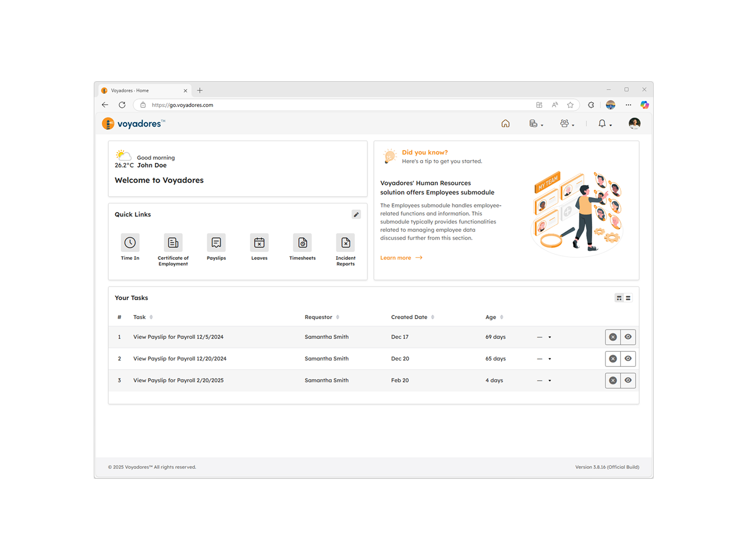
Task: Click View Payslip for Payroll 2/20/2025
Action: [178, 381]
